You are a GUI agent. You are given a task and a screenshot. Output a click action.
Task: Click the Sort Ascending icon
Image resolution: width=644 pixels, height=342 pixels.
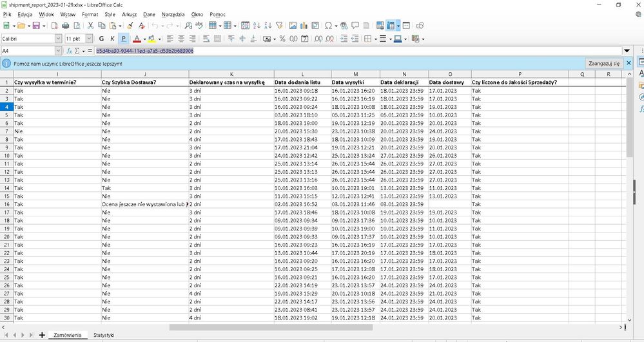tap(257, 26)
